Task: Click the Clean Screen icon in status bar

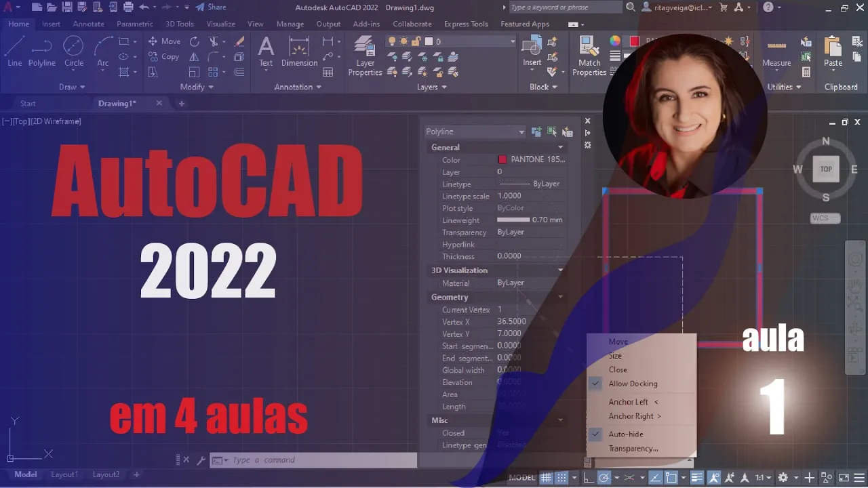Action: point(844,477)
